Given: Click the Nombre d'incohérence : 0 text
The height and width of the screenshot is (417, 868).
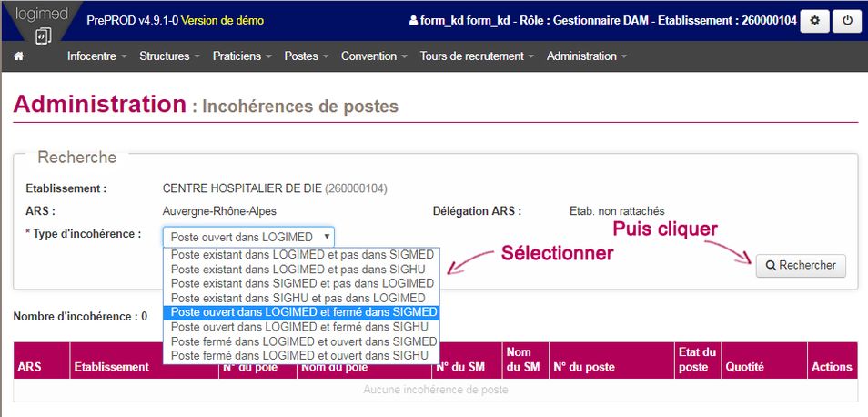Looking at the screenshot, I should point(80,317).
